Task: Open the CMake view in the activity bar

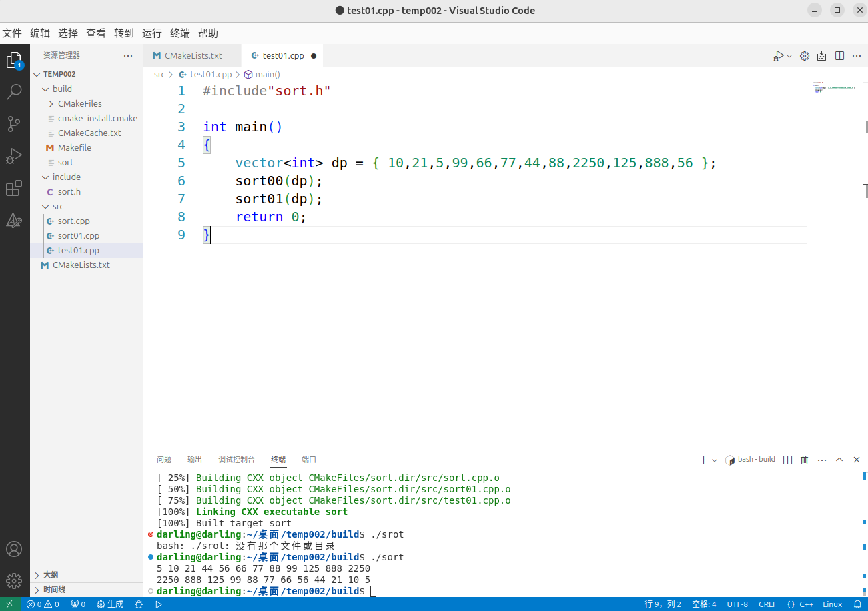Action: [14, 220]
